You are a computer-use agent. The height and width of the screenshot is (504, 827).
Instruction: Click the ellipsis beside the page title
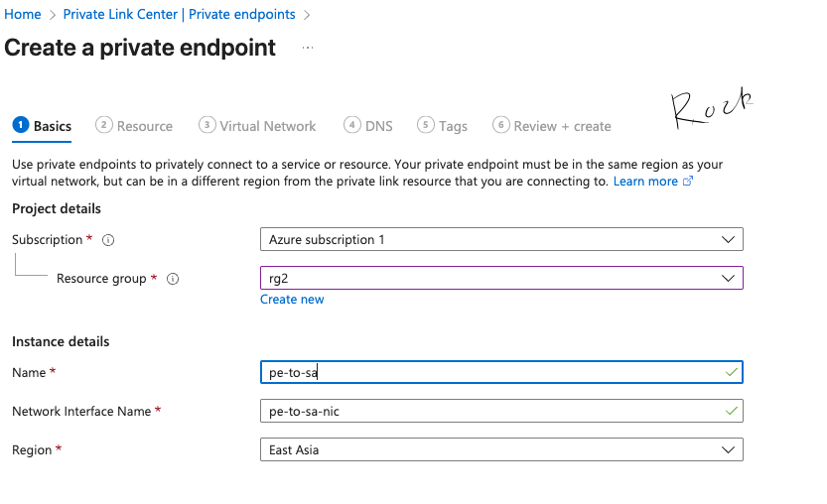click(308, 48)
